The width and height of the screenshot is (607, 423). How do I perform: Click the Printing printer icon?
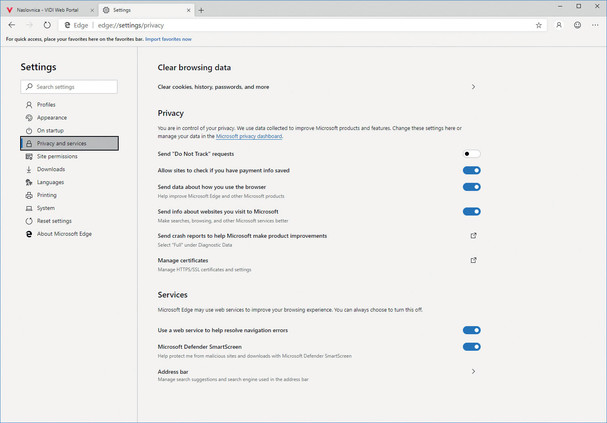pyautogui.click(x=29, y=195)
